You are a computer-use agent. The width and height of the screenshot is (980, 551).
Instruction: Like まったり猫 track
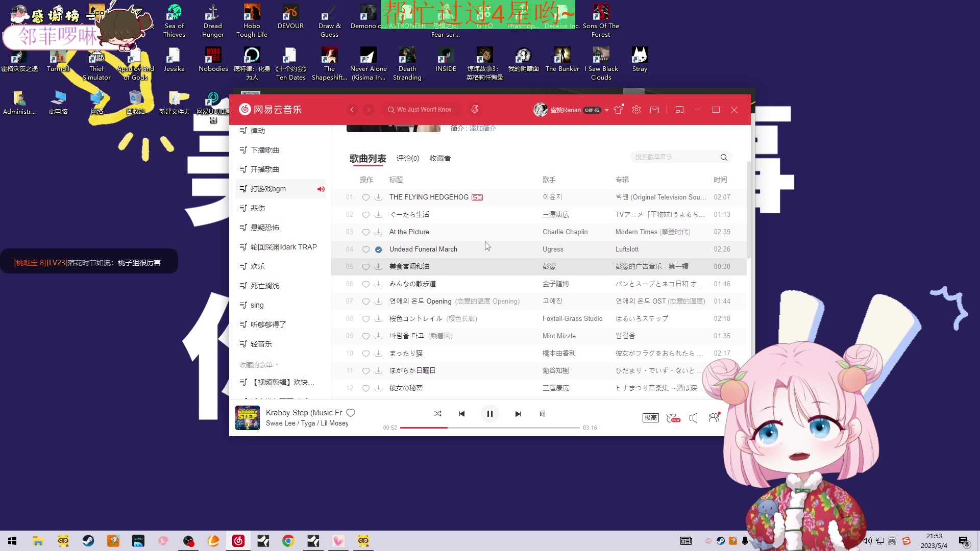coord(365,354)
